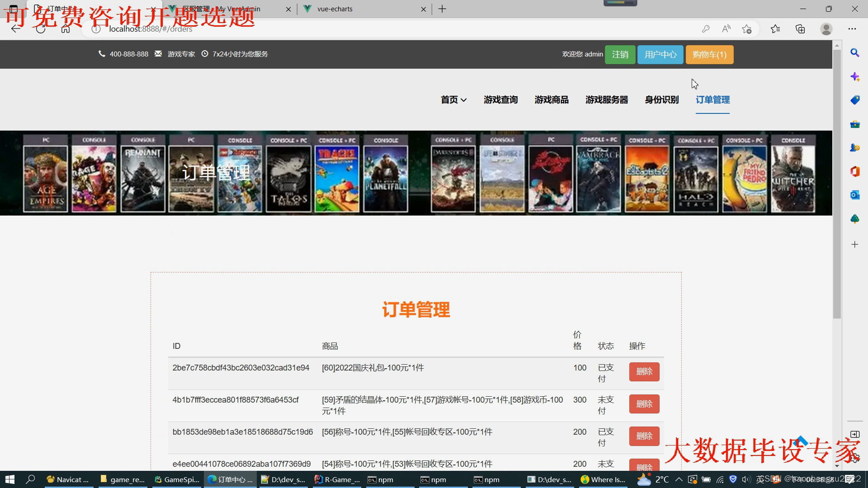
Task: Open the sidebar games icon
Action: click(x=854, y=148)
